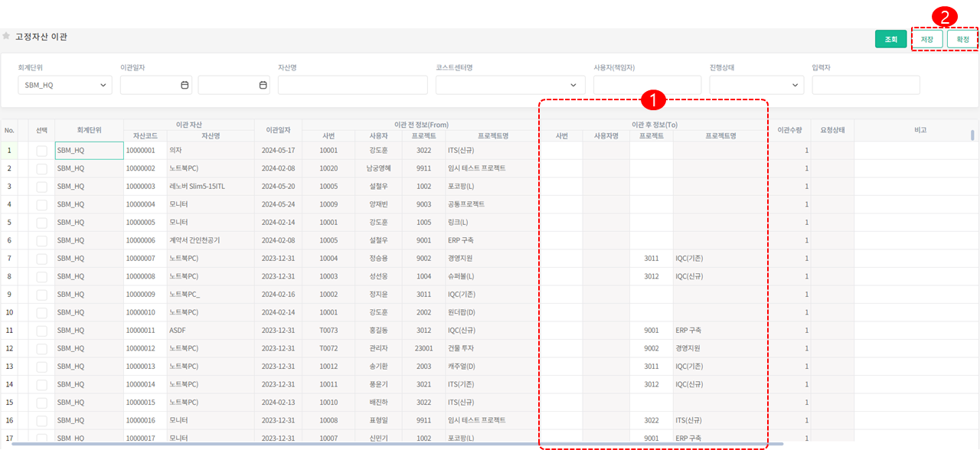Check the 선택 box for row 1
Screen dimensions: 980x450
[x=42, y=151]
